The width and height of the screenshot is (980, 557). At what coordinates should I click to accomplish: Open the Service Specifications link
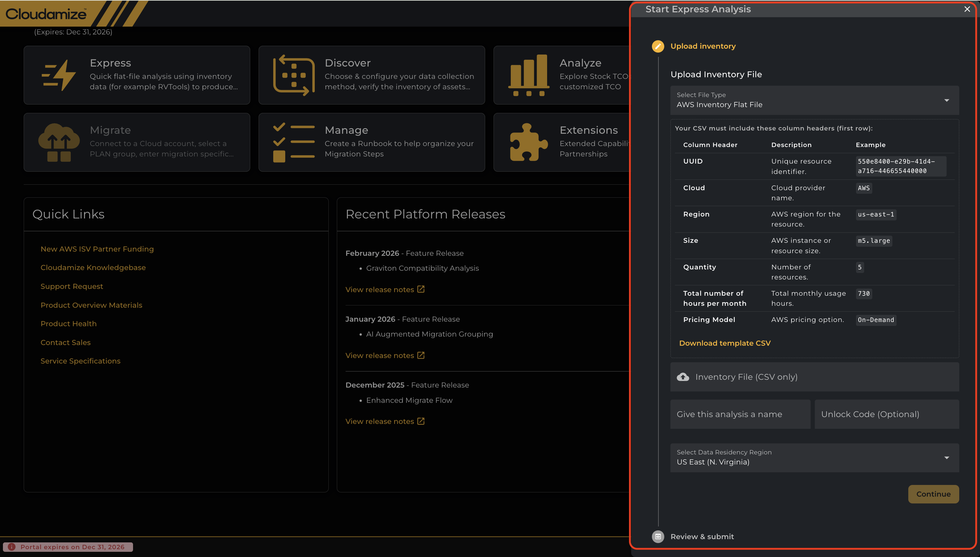point(80,361)
